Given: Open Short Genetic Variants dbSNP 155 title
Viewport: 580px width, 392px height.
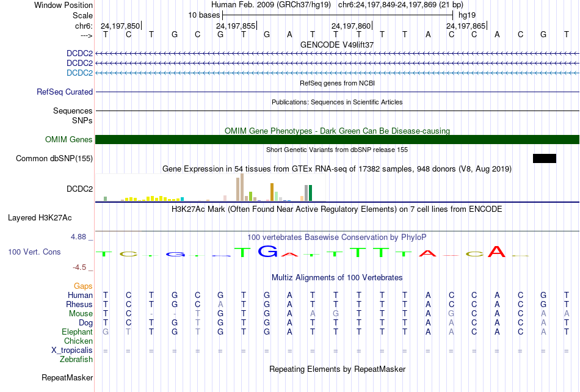Looking at the screenshot, I should click(x=337, y=150).
